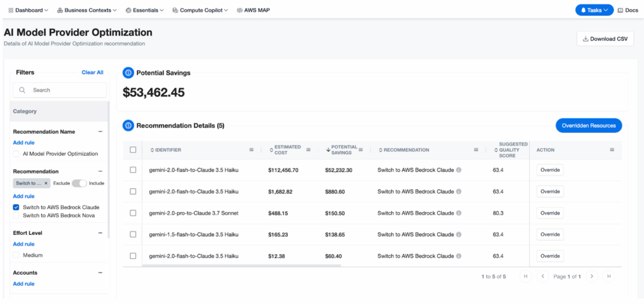Click Overridden Resources button

pyautogui.click(x=589, y=125)
